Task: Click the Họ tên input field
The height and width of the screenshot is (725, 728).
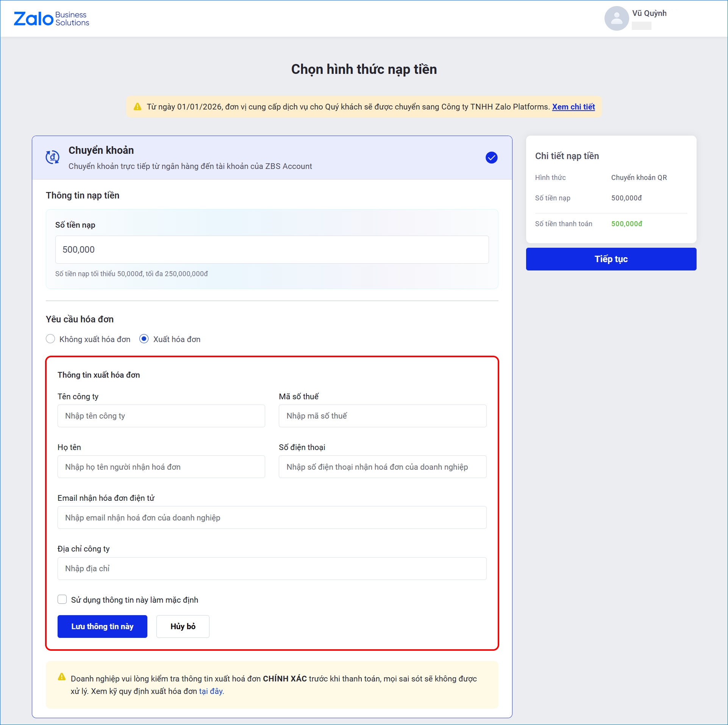Action: pos(161,467)
